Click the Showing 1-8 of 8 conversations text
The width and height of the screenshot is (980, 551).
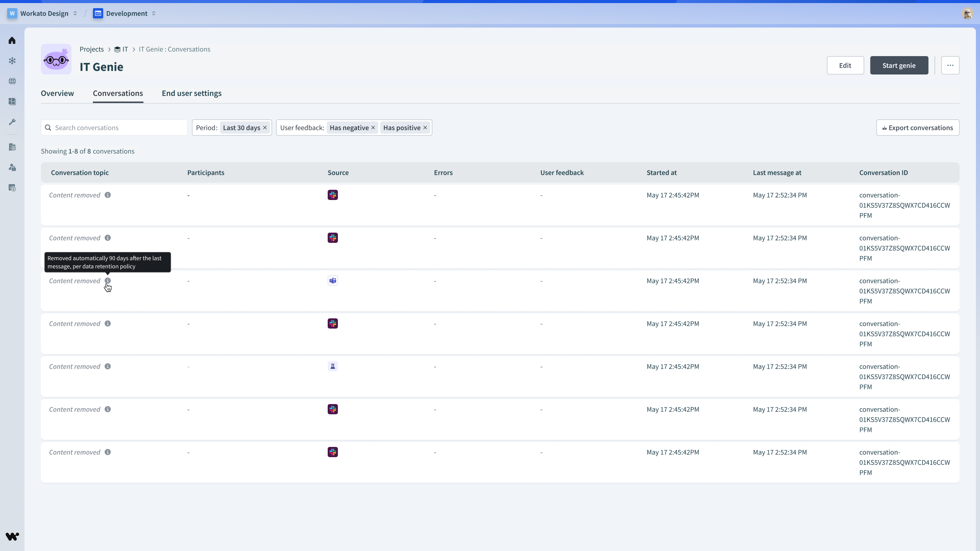pos(87,151)
